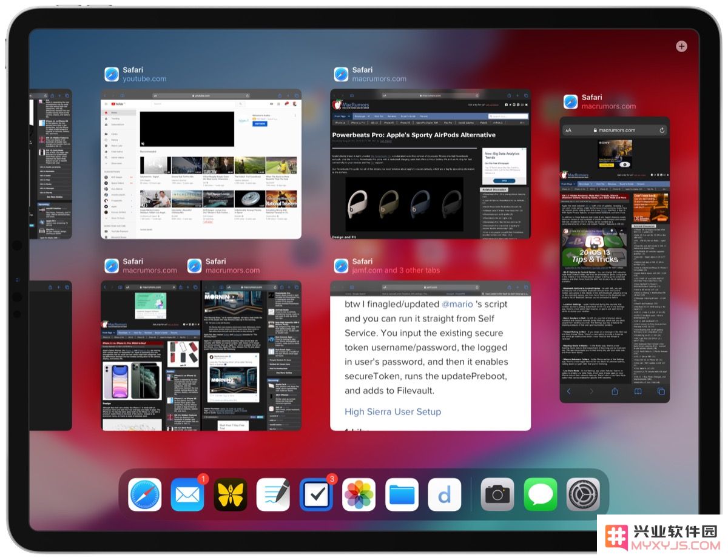Image resolution: width=728 pixels, height=560 pixels.
Task: Tap share icon in slide-over macrumors window
Action: pyautogui.click(x=615, y=391)
